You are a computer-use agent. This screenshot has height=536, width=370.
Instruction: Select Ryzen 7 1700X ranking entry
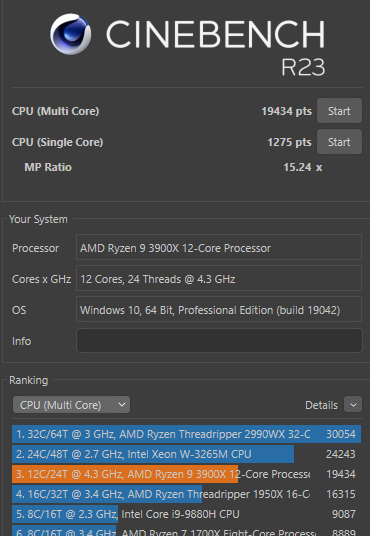click(186, 531)
